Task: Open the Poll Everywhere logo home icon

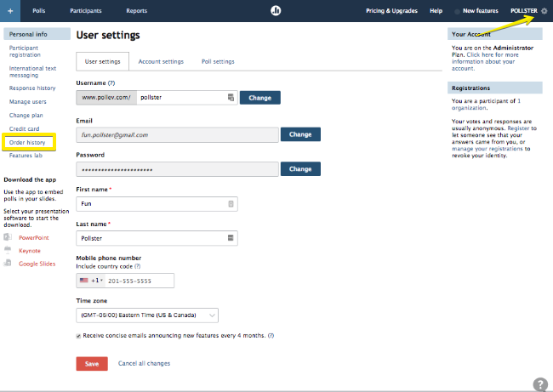Action: pos(276,10)
